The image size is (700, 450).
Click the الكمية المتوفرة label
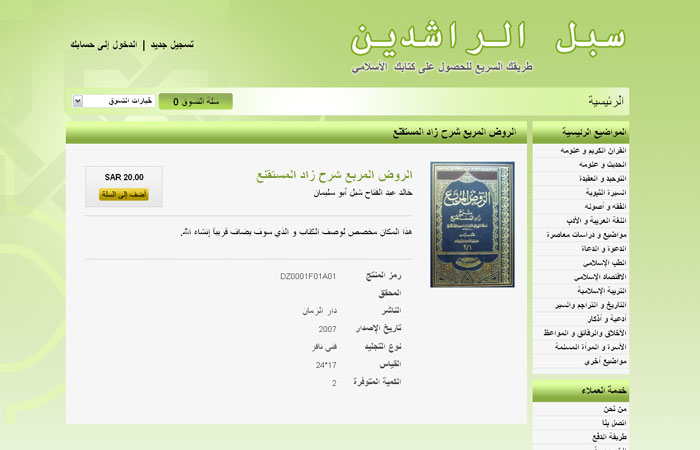click(377, 382)
